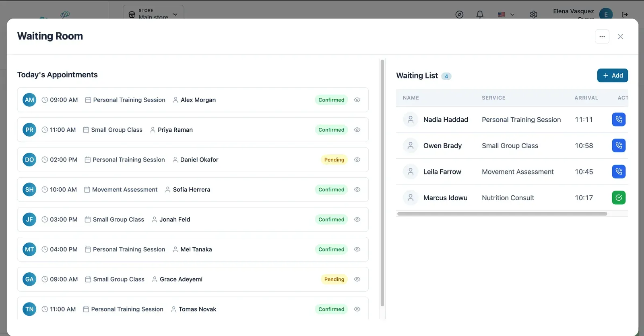
Task: Select Jonah Feld's 03:00 PM appointment time
Action: [x=64, y=220]
